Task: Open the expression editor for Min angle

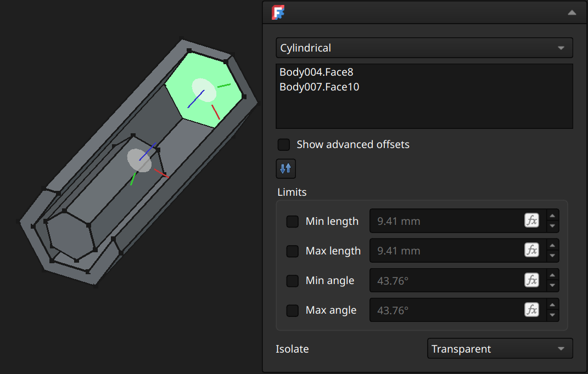Action: tap(532, 280)
